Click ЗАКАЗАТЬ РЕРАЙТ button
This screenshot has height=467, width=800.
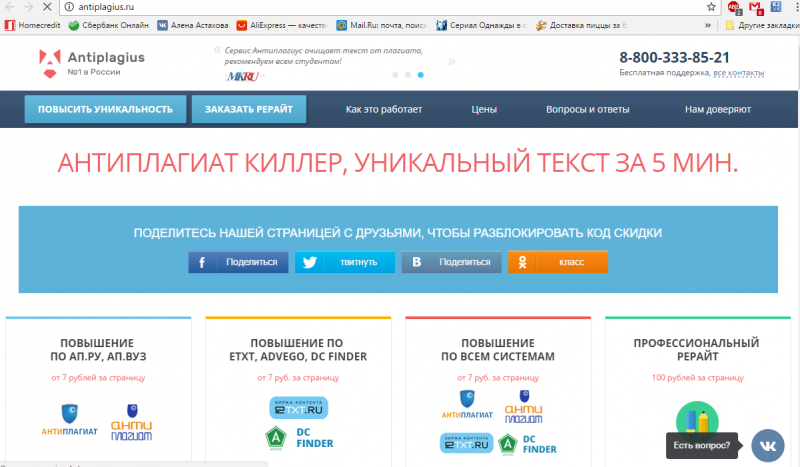[249, 109]
